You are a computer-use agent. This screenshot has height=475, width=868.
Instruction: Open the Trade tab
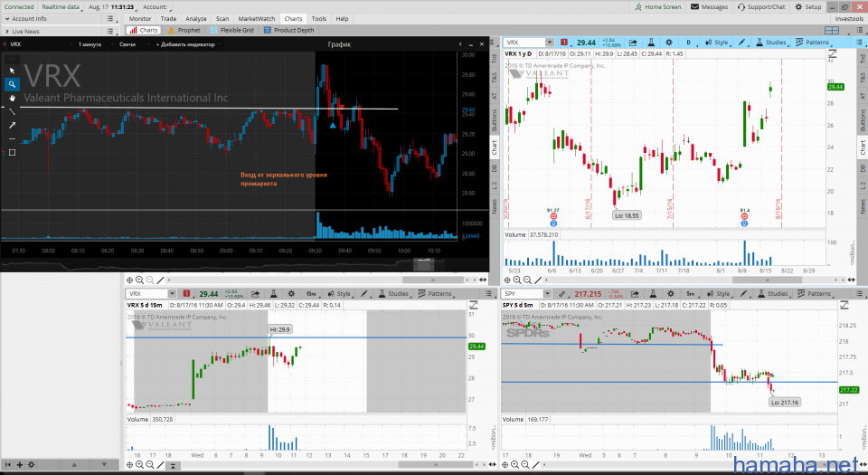pyautogui.click(x=168, y=19)
